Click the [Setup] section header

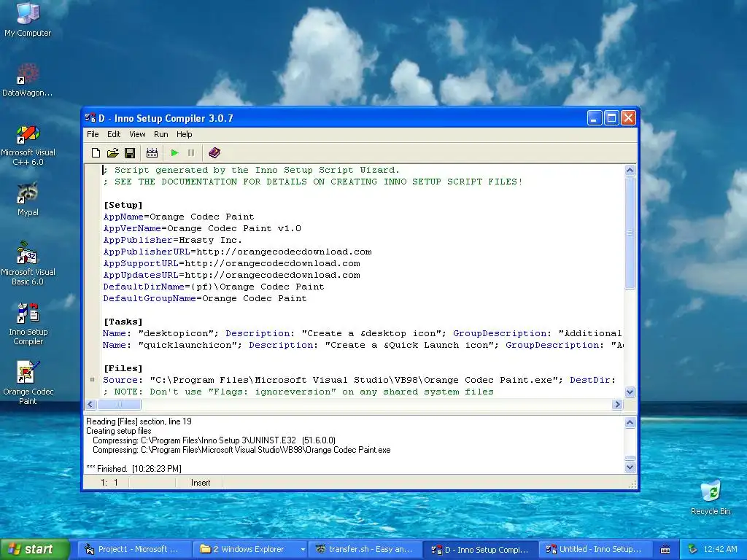pos(123,205)
